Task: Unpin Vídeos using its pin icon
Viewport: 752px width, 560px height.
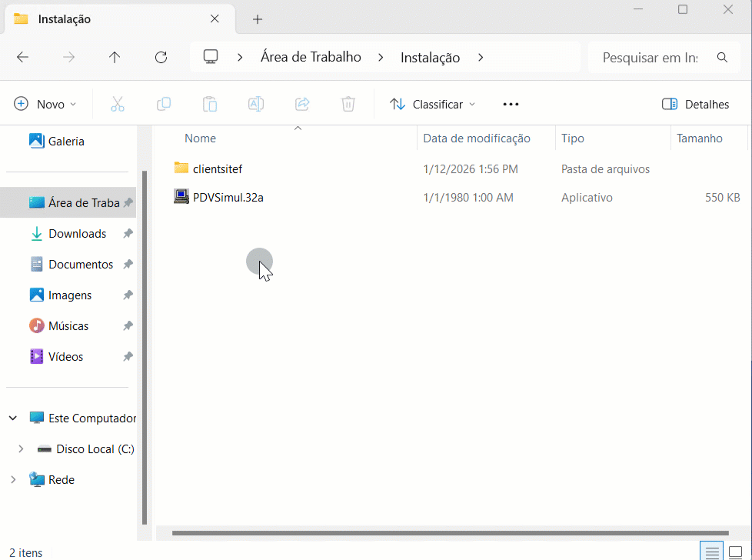Action: click(x=128, y=356)
